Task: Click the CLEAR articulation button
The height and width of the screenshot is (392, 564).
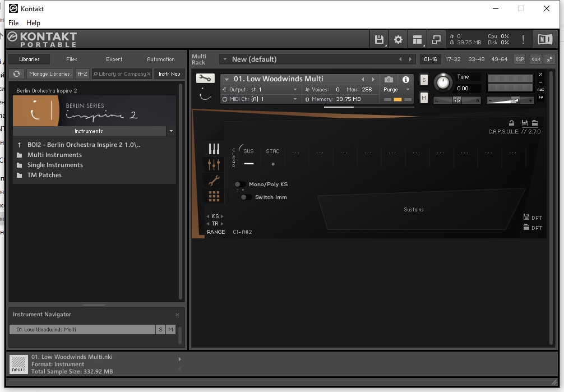Action: (x=234, y=158)
